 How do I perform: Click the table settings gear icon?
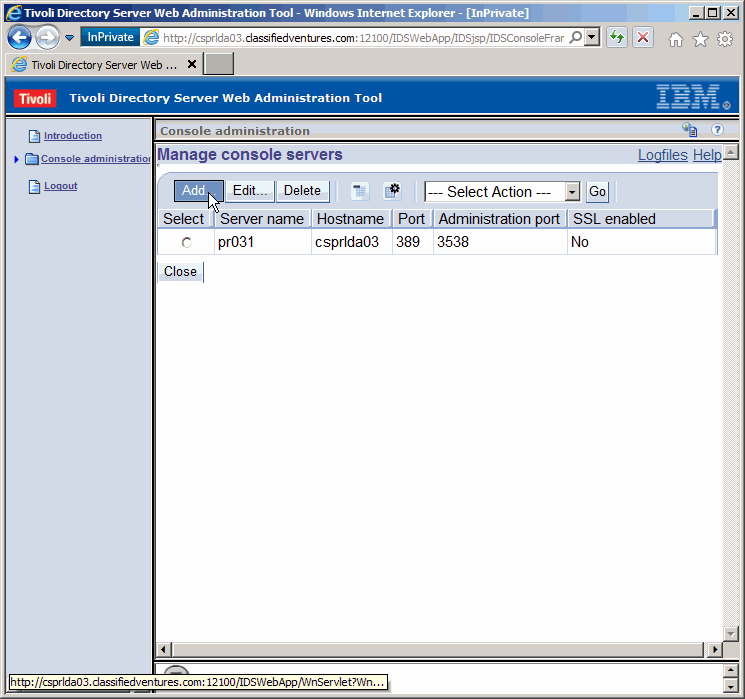click(392, 191)
